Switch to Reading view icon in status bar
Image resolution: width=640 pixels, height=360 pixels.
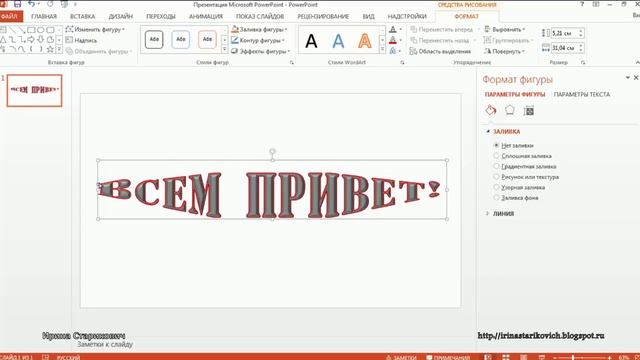[524, 357]
